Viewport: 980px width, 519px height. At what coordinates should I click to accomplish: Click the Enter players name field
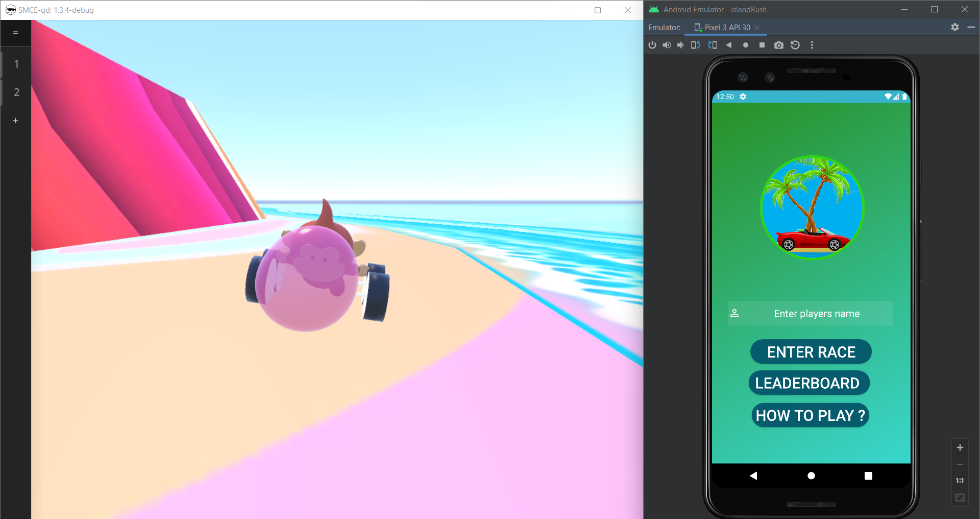[811, 313]
